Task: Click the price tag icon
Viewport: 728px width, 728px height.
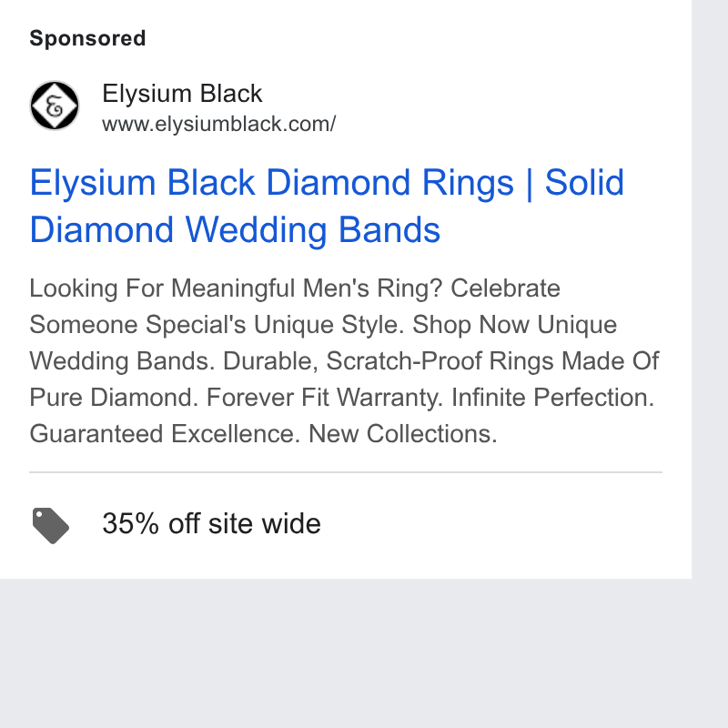Action: 51,526
